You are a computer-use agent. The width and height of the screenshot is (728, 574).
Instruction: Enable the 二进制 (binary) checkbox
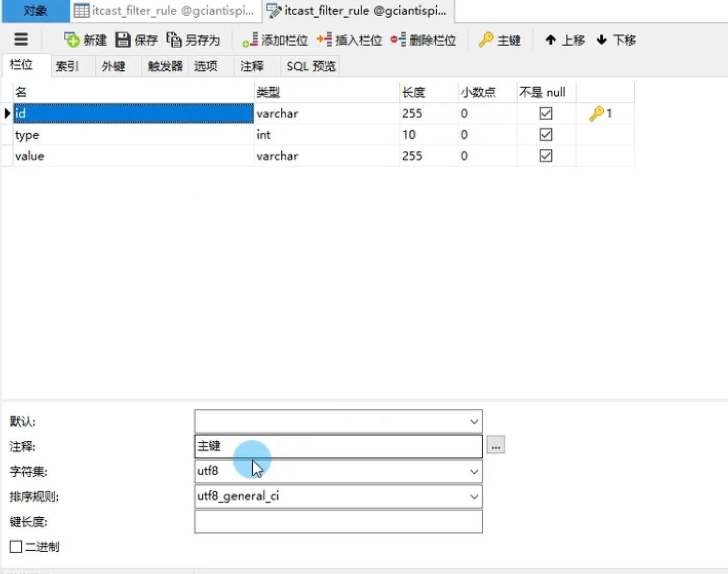tap(16, 546)
